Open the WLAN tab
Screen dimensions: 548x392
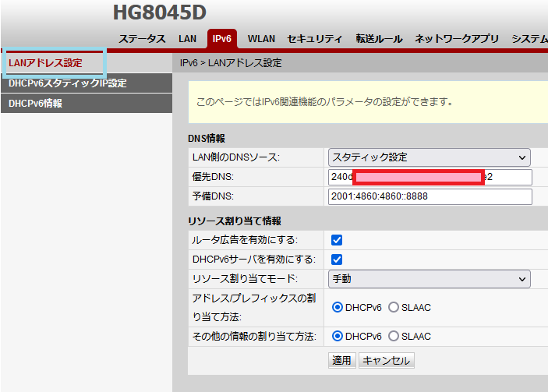click(261, 39)
